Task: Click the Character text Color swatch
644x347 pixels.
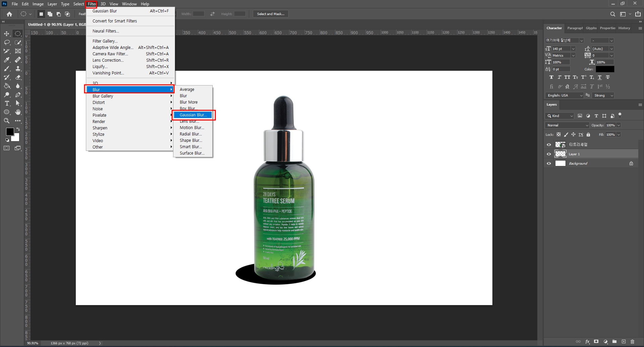Action: point(605,69)
